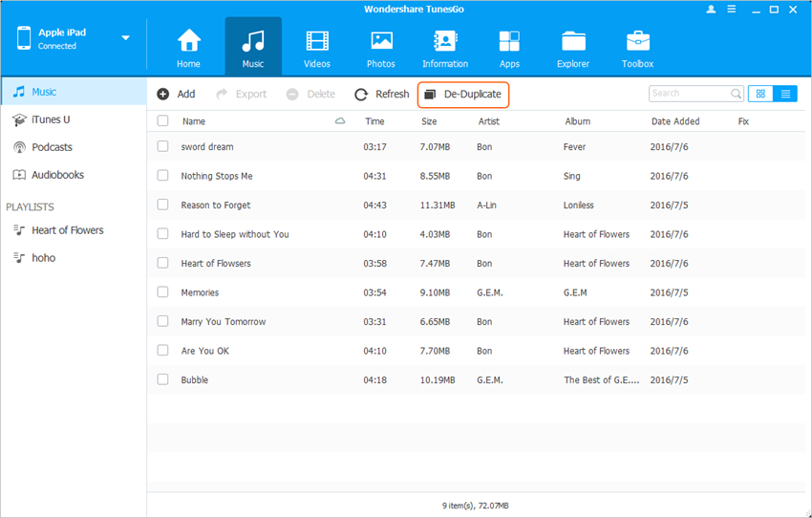
Task: Click the search magnifier icon
Action: [737, 94]
